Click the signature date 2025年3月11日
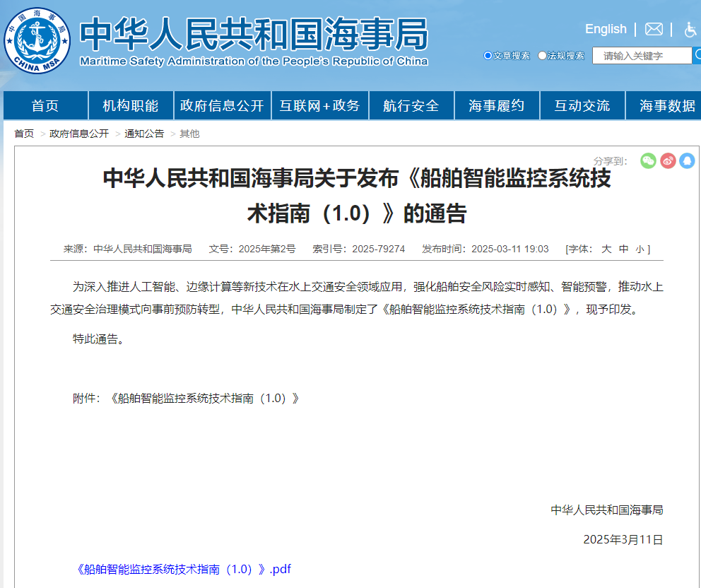Screen dimensions: 701x588 point(623,540)
